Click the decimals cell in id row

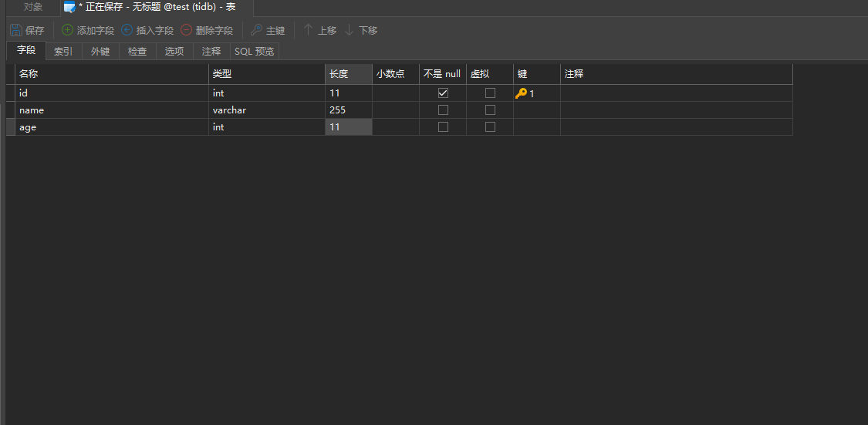tap(396, 93)
